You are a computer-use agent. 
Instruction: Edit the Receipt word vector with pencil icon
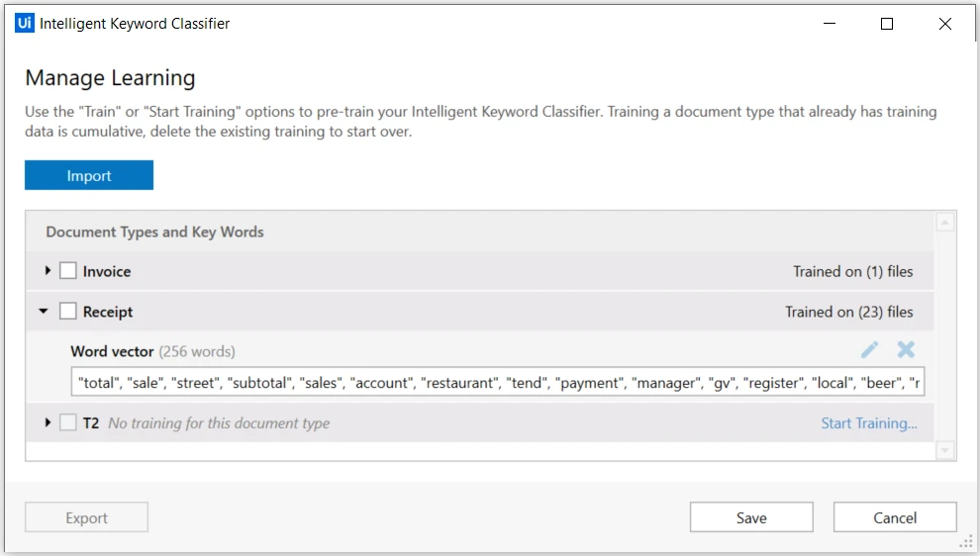point(869,350)
